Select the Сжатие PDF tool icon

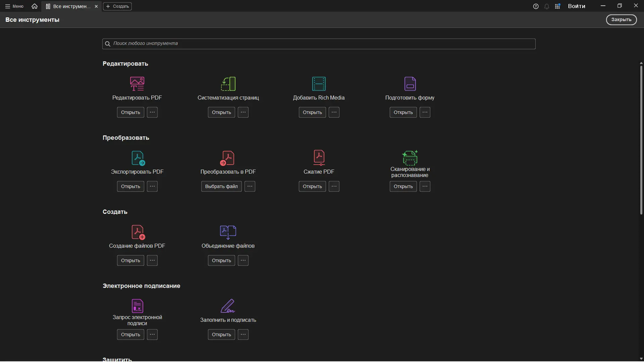click(319, 158)
